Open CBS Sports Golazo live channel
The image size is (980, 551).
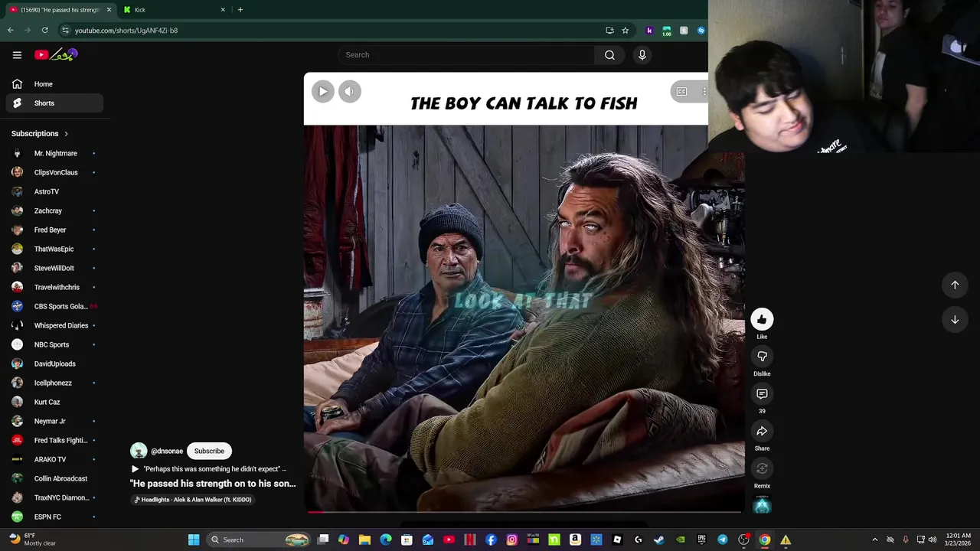[x=54, y=306]
